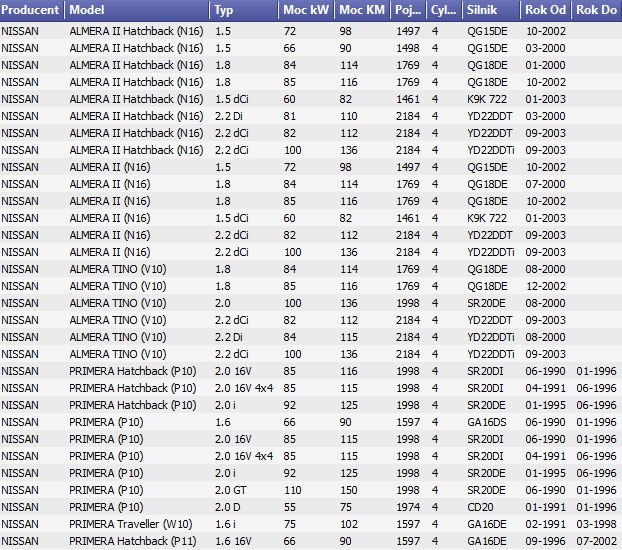Select capacity 1974 in PRIMERA 2.0 D row
Image resolution: width=622 pixels, height=550 pixels.
coord(408,508)
